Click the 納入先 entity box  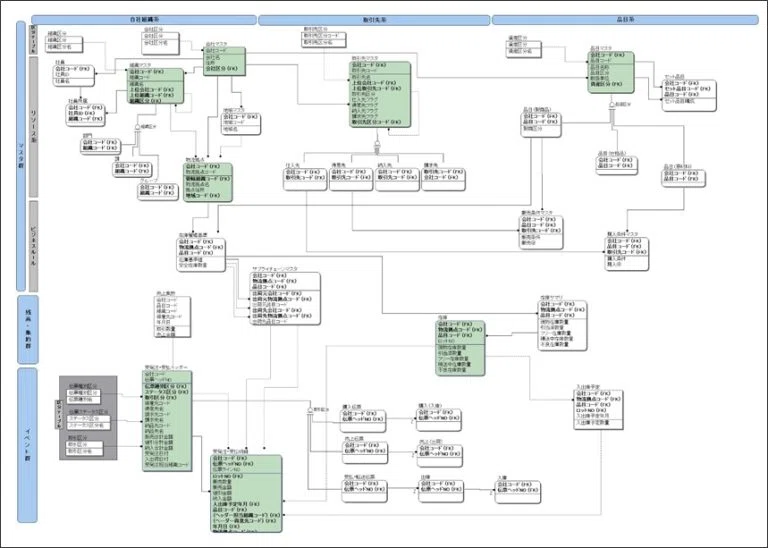pos(397,179)
